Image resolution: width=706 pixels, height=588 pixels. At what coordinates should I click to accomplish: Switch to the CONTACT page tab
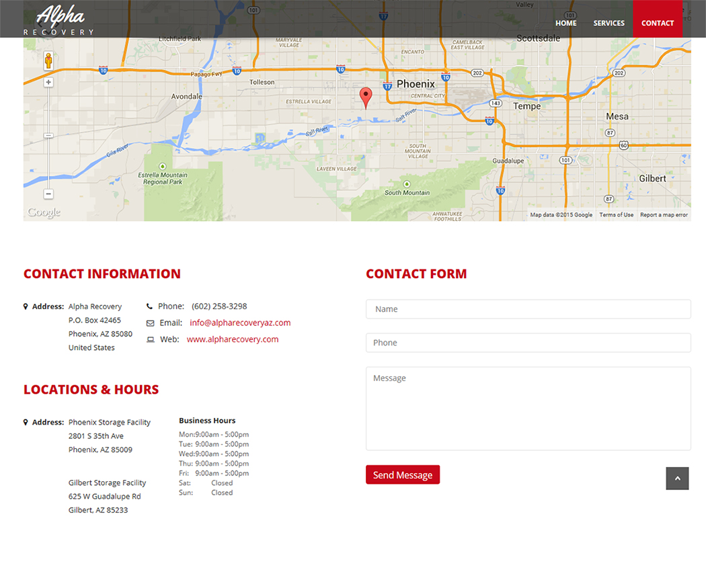(x=658, y=23)
